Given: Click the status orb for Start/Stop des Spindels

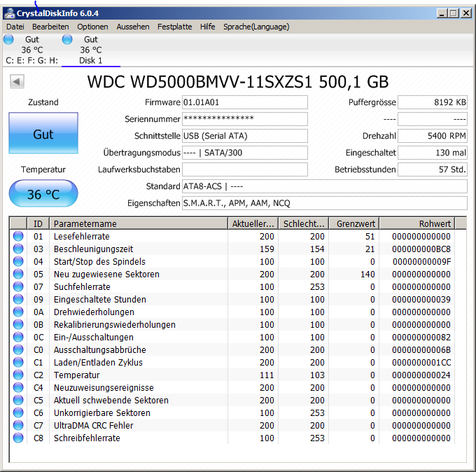Looking at the screenshot, I should [x=18, y=261].
